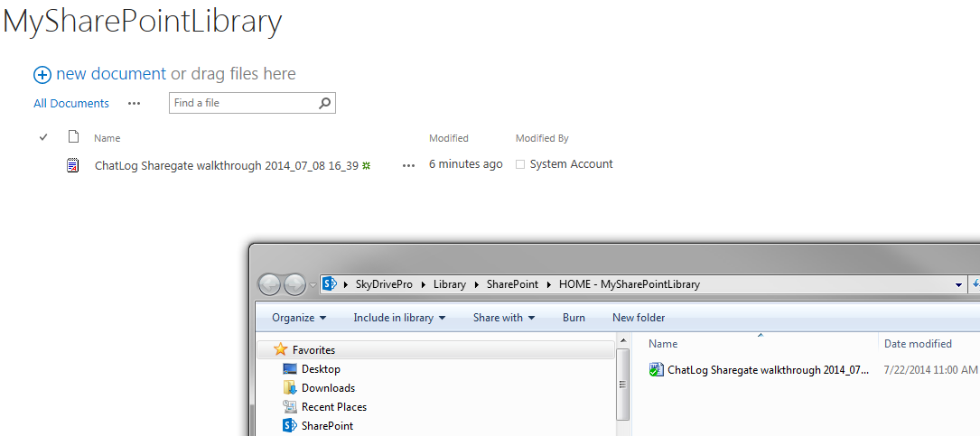
Task: Click SharePoint icon in Favorites list
Action: pos(289,425)
